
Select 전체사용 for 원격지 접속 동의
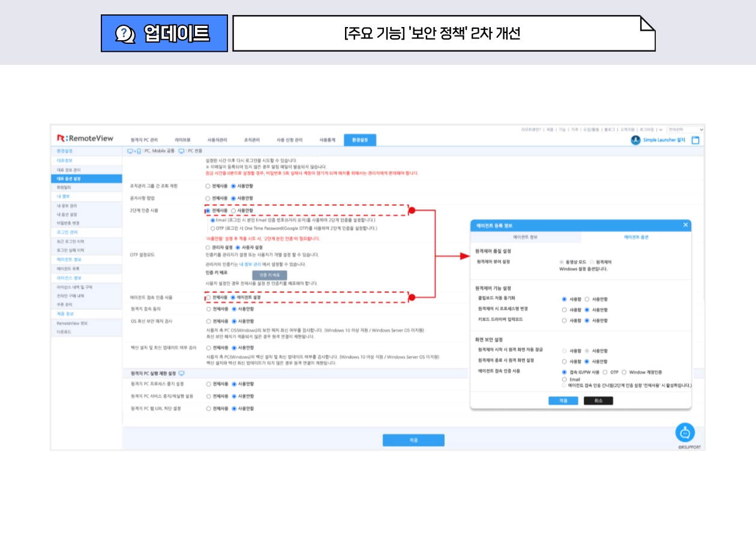[208, 309]
